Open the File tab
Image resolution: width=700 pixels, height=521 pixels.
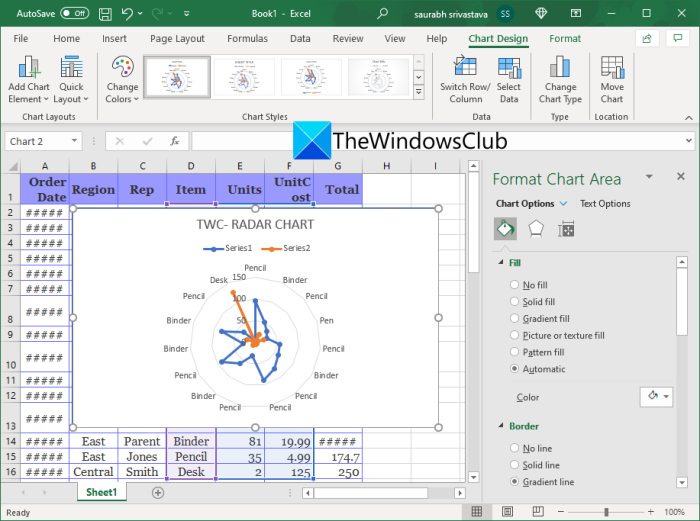coord(21,39)
